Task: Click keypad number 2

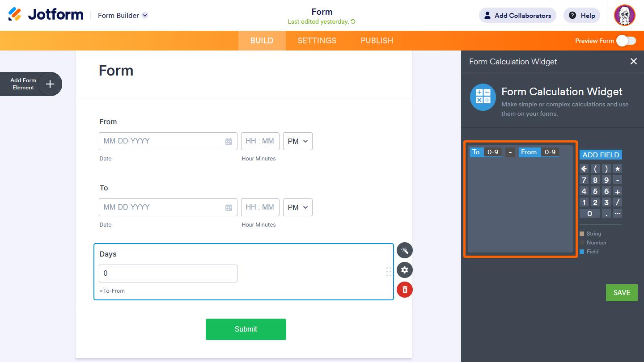Action: tap(595, 202)
